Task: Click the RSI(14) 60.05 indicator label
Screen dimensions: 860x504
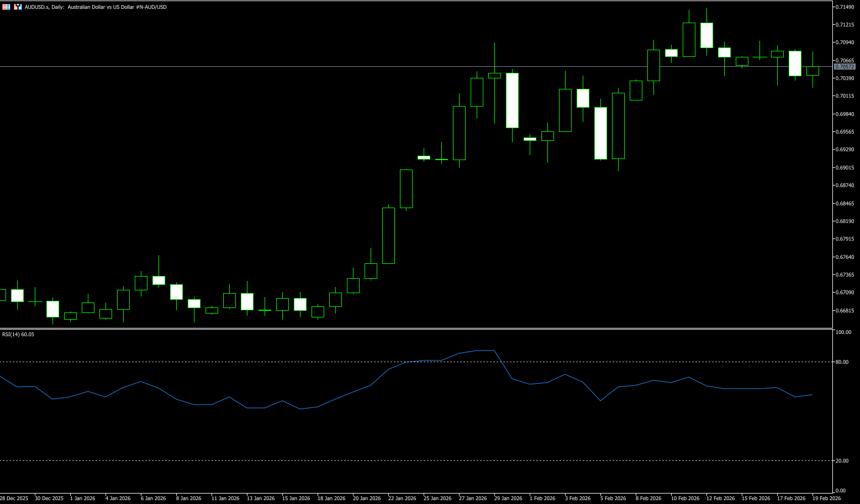Action: pyautogui.click(x=18, y=334)
